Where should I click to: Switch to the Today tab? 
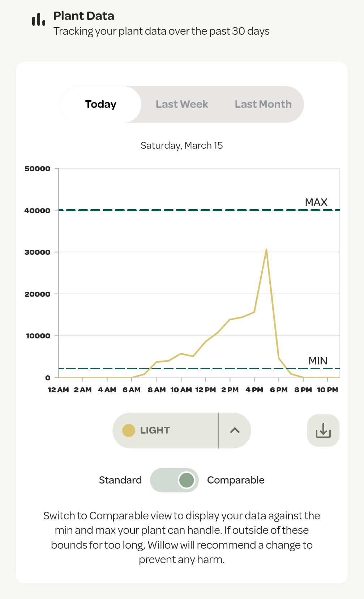tap(100, 104)
